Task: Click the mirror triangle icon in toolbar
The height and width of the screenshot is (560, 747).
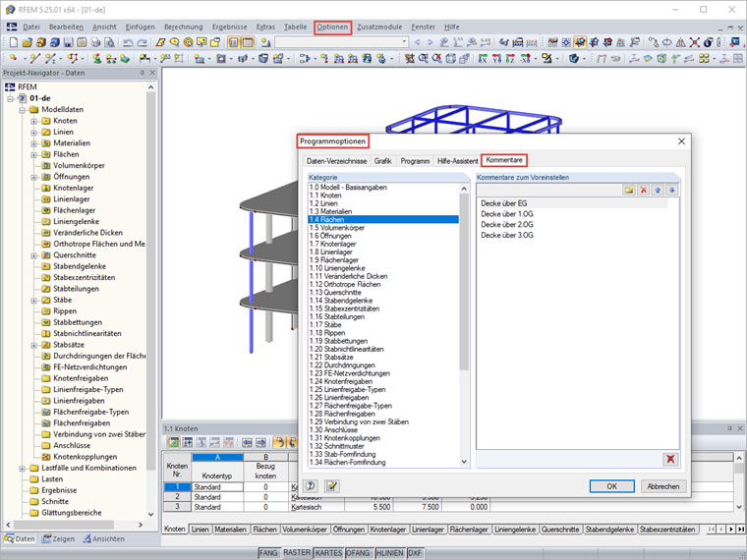Action: (x=681, y=43)
